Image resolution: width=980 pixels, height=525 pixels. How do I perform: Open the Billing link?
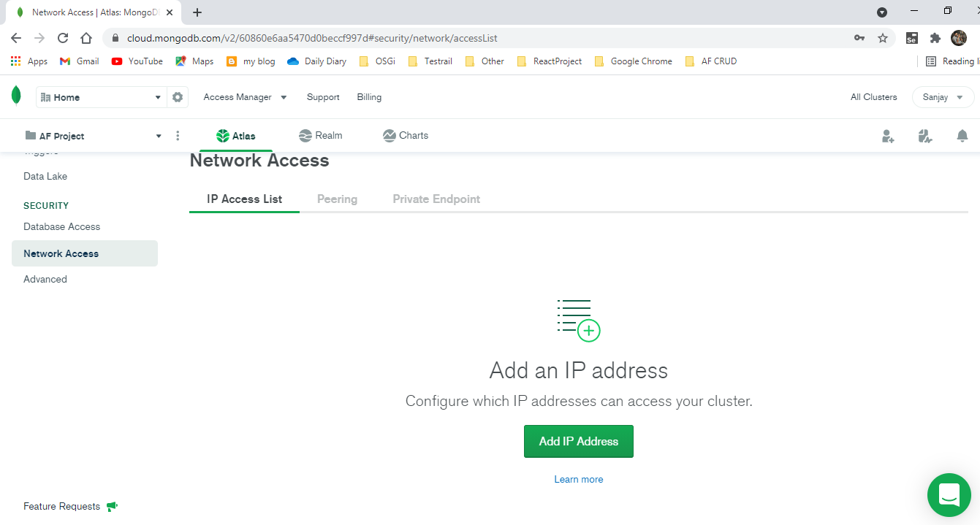coord(369,97)
